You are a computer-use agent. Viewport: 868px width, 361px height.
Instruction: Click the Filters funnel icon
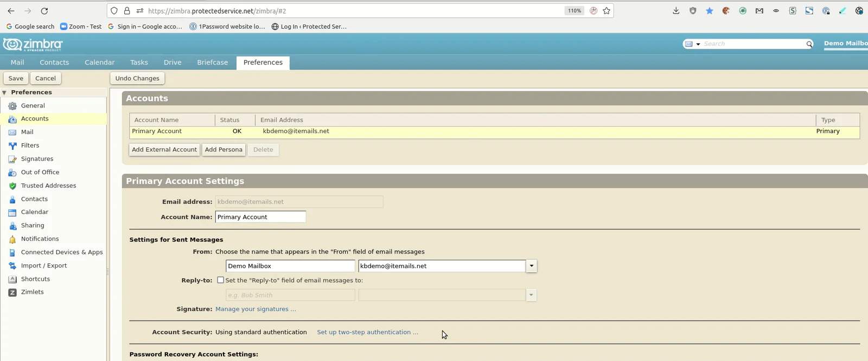(12, 145)
